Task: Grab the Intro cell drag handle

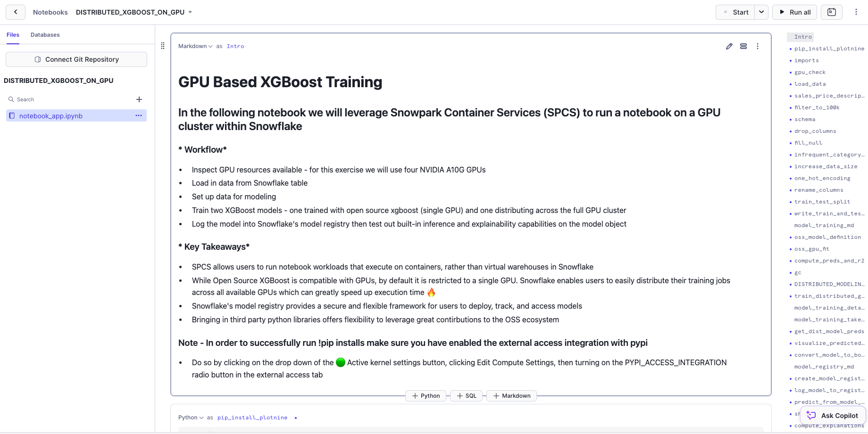Action: tap(163, 46)
